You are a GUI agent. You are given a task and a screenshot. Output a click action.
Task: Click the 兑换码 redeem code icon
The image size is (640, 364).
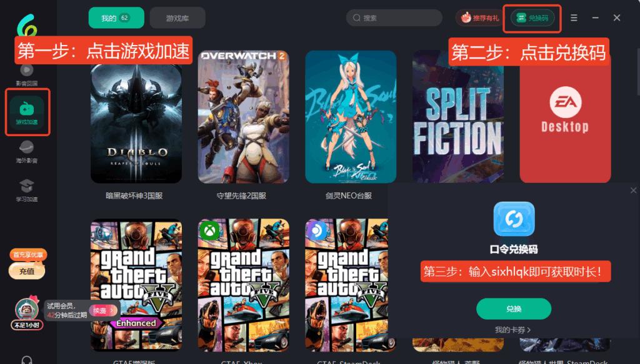532,18
